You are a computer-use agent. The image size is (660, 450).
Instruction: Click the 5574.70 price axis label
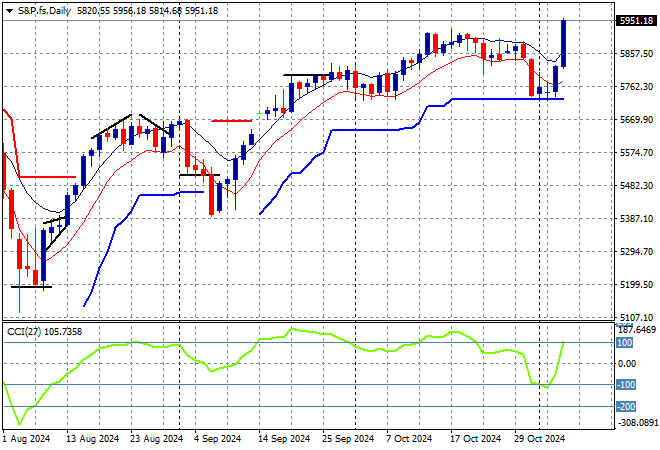pyautogui.click(x=636, y=152)
